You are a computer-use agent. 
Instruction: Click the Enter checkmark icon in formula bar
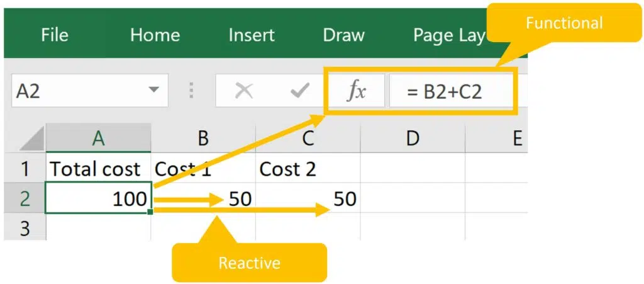[x=299, y=92]
